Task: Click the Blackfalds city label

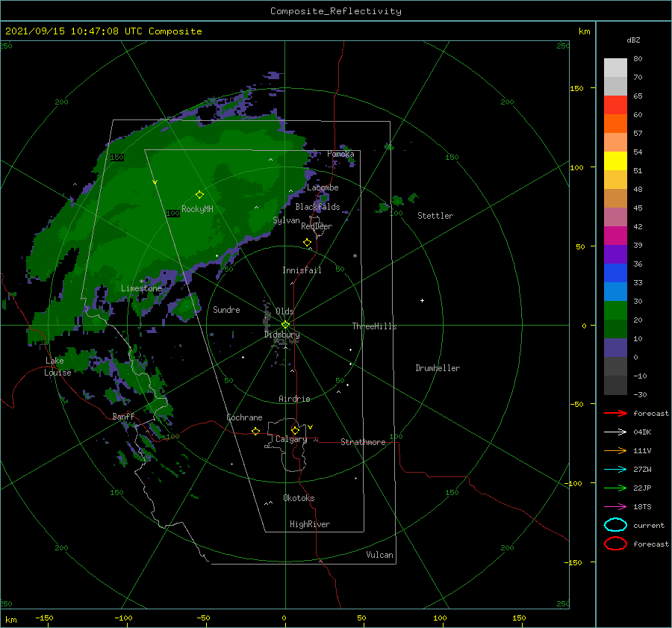Action: coord(317,207)
